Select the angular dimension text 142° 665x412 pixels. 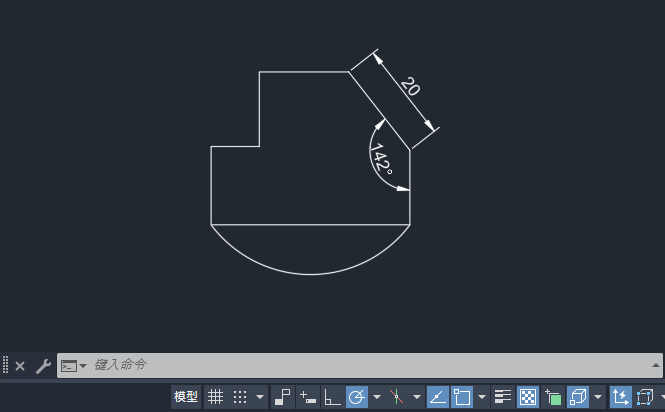coord(381,159)
